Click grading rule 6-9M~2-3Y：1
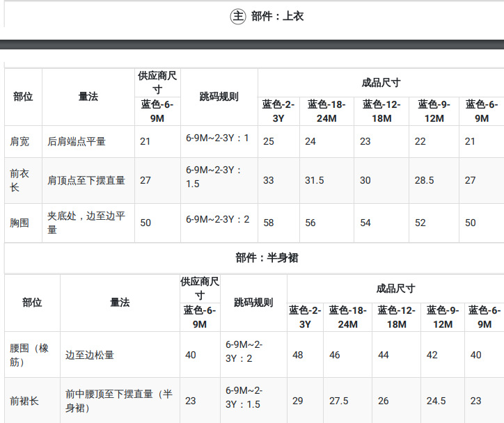This screenshot has height=423, width=504. 217,138
